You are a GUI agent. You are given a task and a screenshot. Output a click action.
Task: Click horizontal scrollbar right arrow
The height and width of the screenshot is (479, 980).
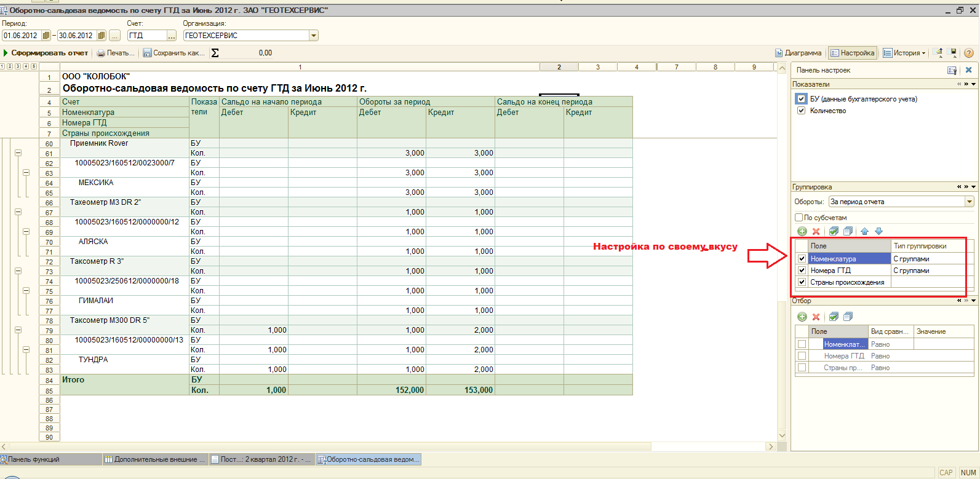(771, 446)
